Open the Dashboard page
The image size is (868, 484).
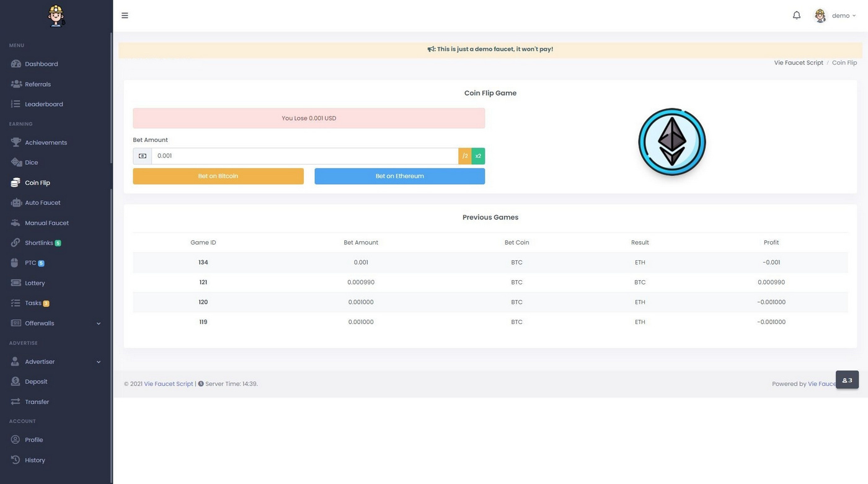[x=42, y=64]
